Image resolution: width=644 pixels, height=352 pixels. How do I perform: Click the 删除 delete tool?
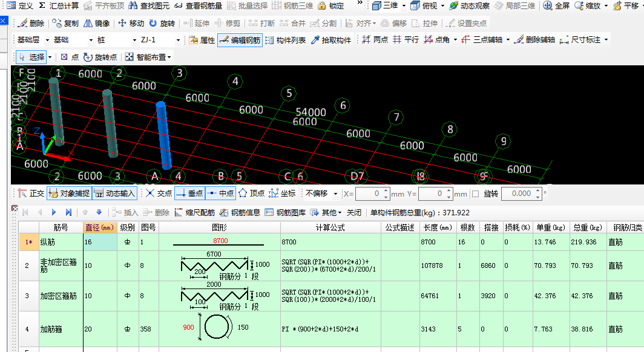tap(31, 24)
